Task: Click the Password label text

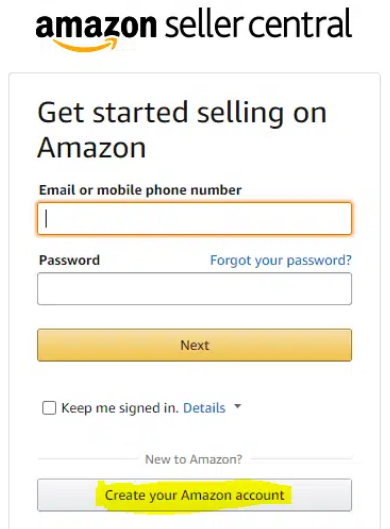Action: pos(69,260)
